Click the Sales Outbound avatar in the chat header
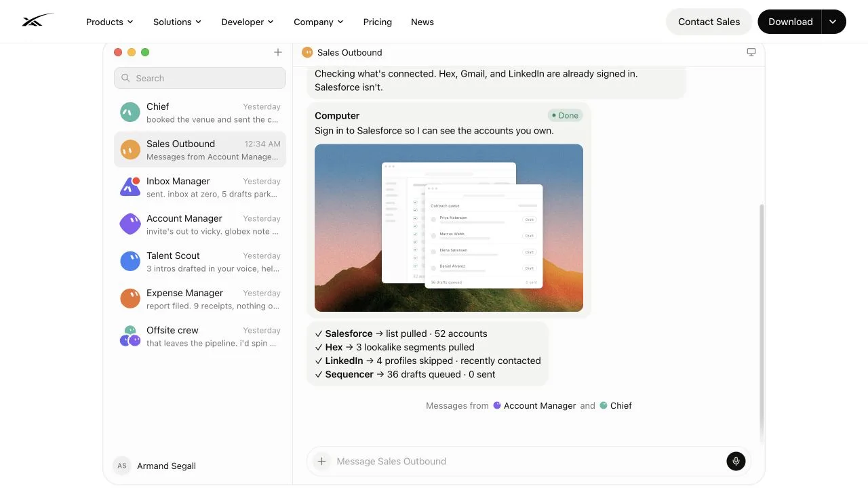The image size is (868, 488). pos(307,52)
